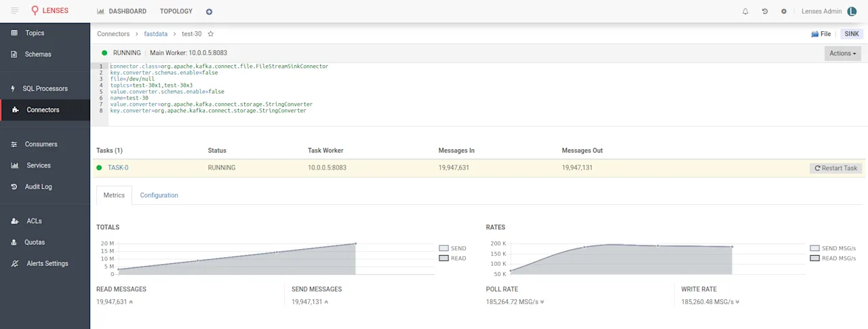Click the Topics table icon
Screen dimensions: 868x329
[x=15, y=33]
